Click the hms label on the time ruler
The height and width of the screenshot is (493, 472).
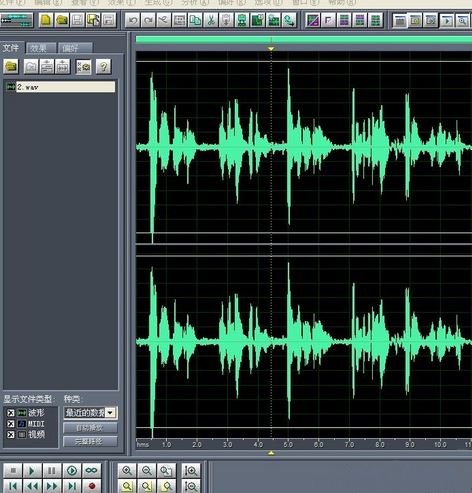pos(143,445)
